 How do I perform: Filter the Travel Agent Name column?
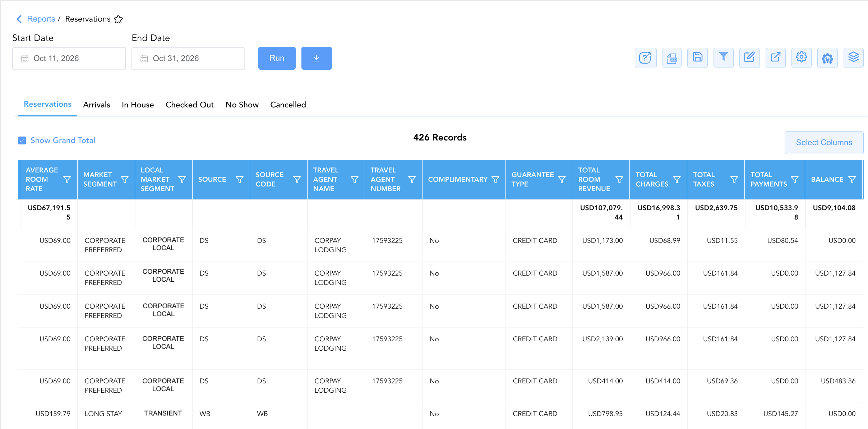pyautogui.click(x=355, y=179)
